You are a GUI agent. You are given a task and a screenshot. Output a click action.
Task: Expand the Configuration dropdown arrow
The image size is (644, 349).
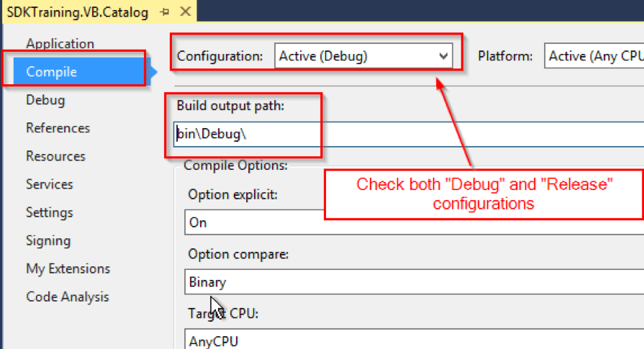click(443, 56)
